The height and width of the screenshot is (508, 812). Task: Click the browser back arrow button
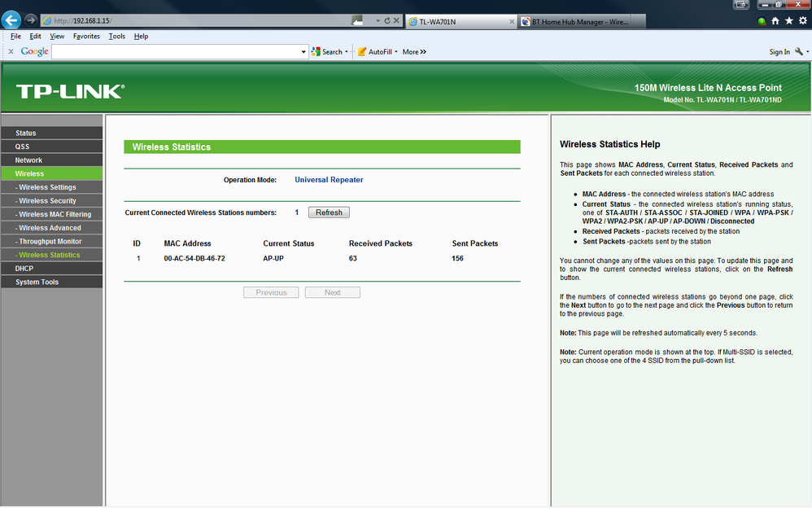point(11,20)
